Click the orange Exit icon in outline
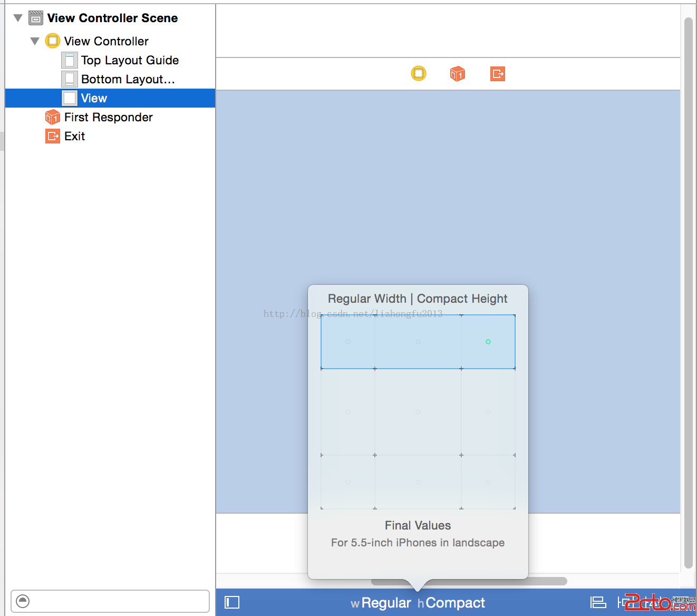Screen dimensions: 697x616 pos(53,136)
